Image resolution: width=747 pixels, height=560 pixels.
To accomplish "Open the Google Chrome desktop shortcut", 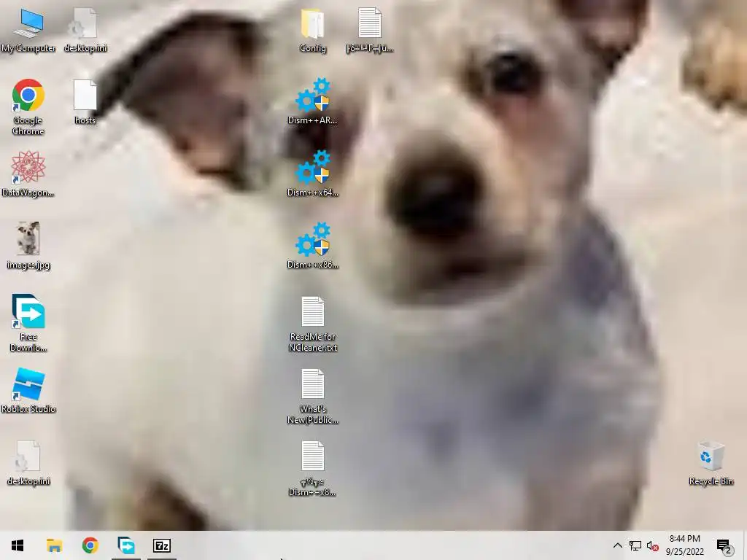I will tap(28, 107).
